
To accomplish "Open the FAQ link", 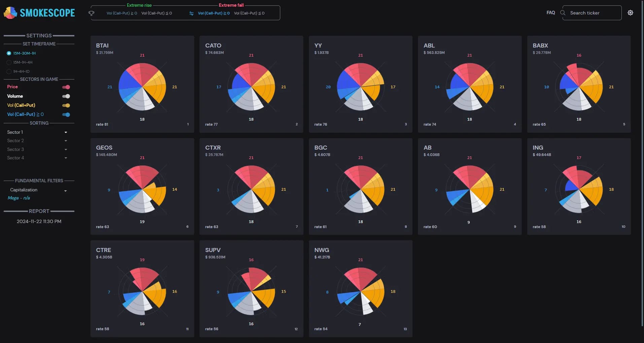I will pyautogui.click(x=550, y=12).
